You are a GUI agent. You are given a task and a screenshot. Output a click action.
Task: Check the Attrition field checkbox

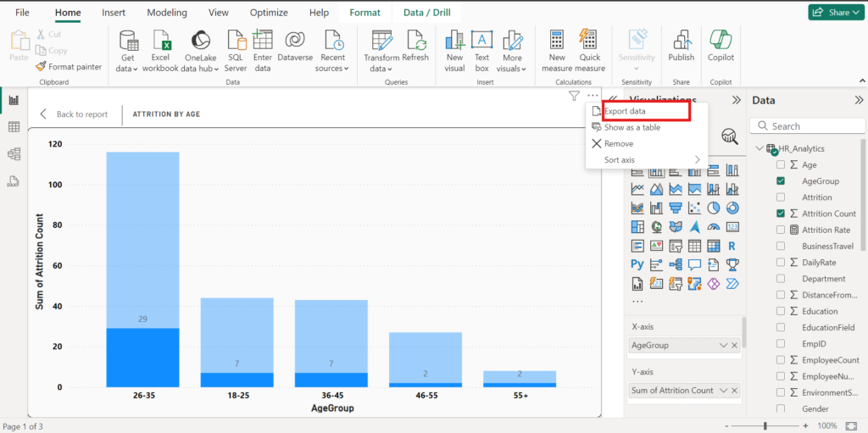coord(781,197)
